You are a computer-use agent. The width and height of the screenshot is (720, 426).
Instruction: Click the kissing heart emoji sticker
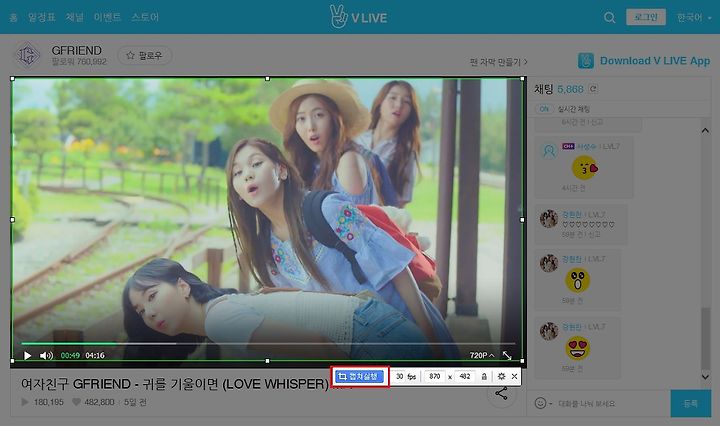[584, 168]
